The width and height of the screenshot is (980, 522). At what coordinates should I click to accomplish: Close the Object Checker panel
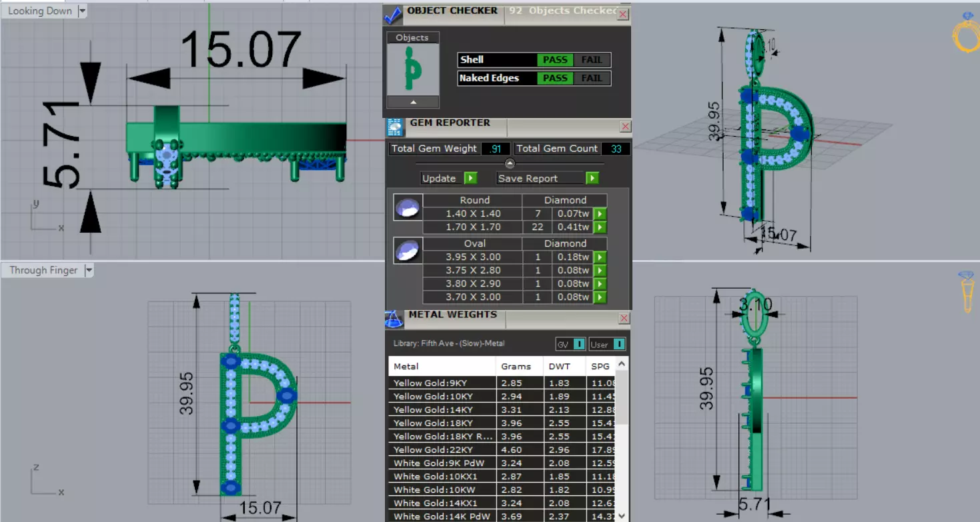click(x=623, y=14)
